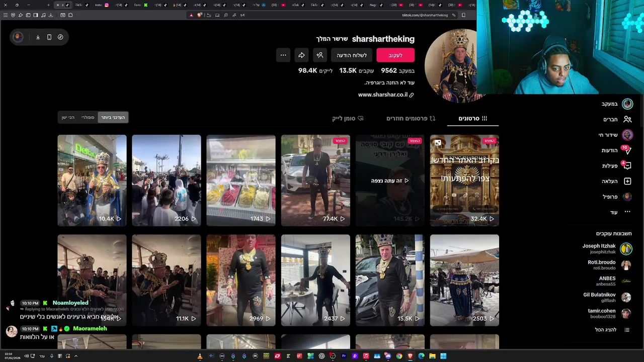Open the LIVE sidebar item
This screenshot has width=644, height=362.
click(615, 135)
